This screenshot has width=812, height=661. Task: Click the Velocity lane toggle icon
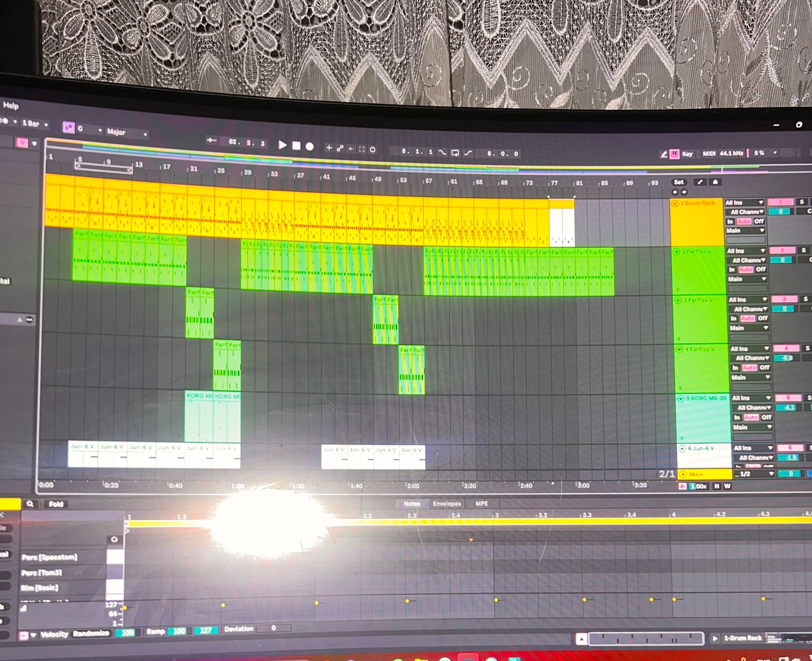(x=24, y=635)
